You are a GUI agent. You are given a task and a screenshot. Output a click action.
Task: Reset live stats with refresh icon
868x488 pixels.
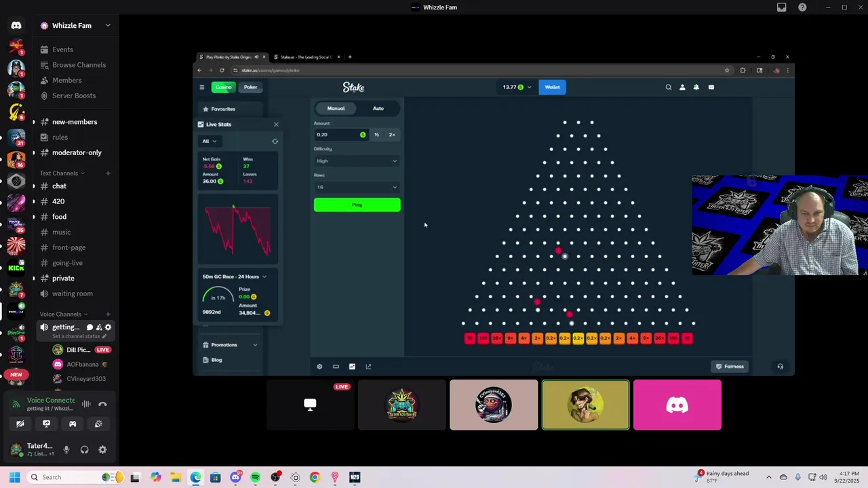tap(275, 141)
